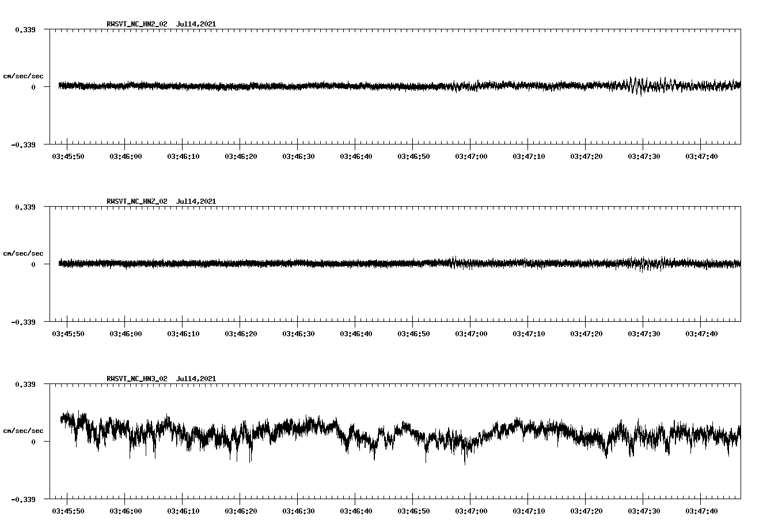Select the Jul14,2021 date label on bottom plot
This screenshot has height=532, width=782.
tap(196, 379)
